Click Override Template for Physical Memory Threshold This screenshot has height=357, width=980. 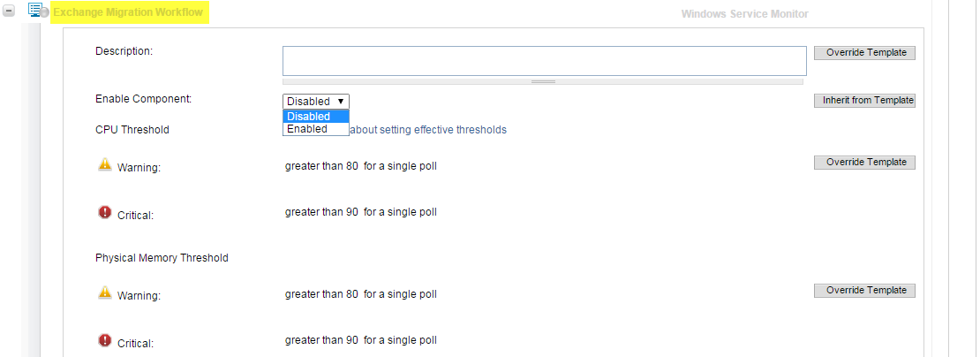pos(865,291)
